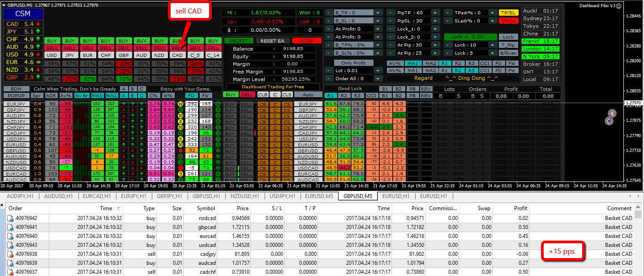The width and height of the screenshot is (644, 276).
Task: Toggle the yellow TP/SL button
Action: tap(508, 13)
